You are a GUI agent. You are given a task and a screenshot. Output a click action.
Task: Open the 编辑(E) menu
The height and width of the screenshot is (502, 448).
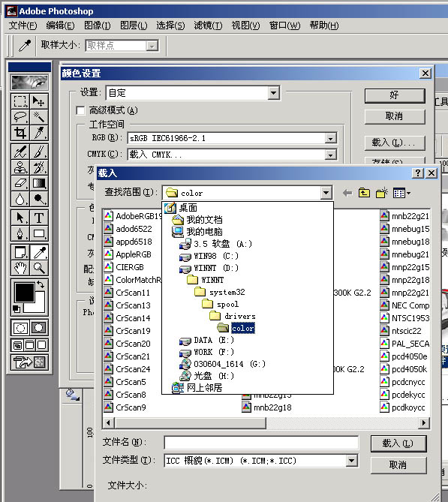click(60, 26)
